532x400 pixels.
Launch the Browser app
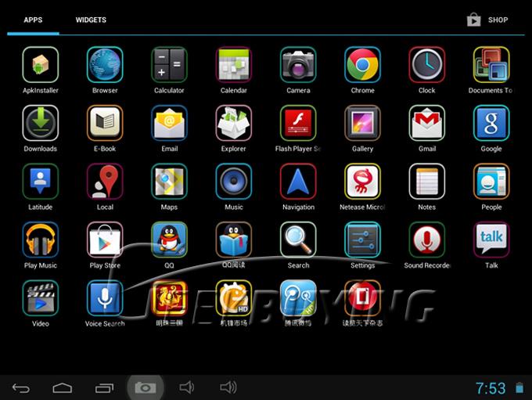tap(105, 65)
